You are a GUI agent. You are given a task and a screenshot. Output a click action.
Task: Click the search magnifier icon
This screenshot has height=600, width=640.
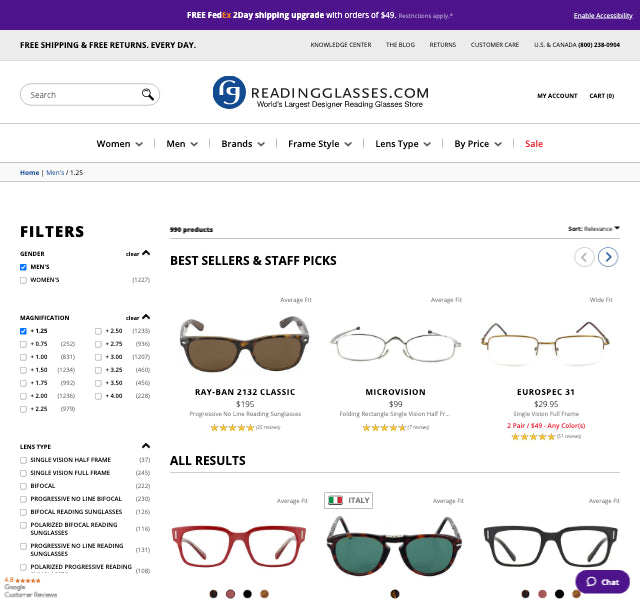pyautogui.click(x=147, y=94)
